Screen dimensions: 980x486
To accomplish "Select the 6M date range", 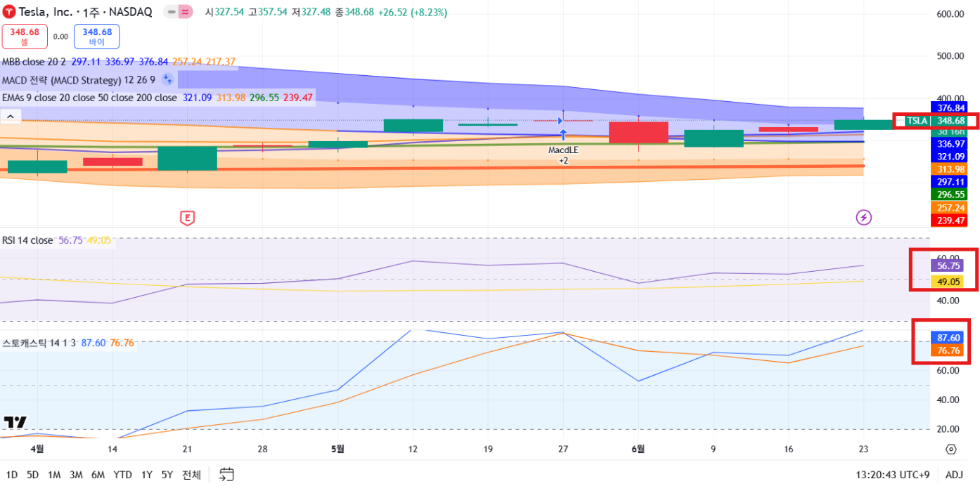I will tap(98, 475).
